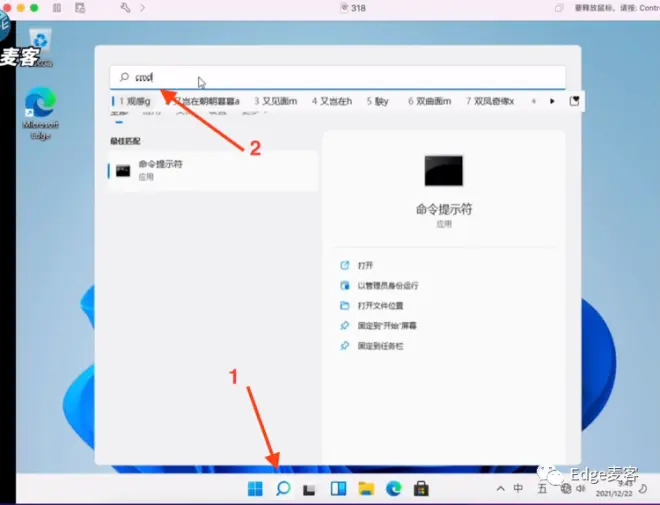Pin Command Prompt to taskbar

click(381, 346)
